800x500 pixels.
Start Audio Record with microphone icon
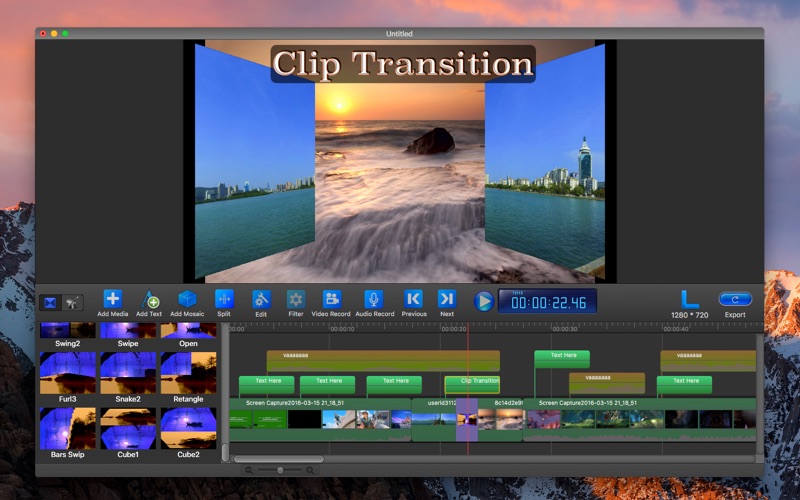click(373, 299)
